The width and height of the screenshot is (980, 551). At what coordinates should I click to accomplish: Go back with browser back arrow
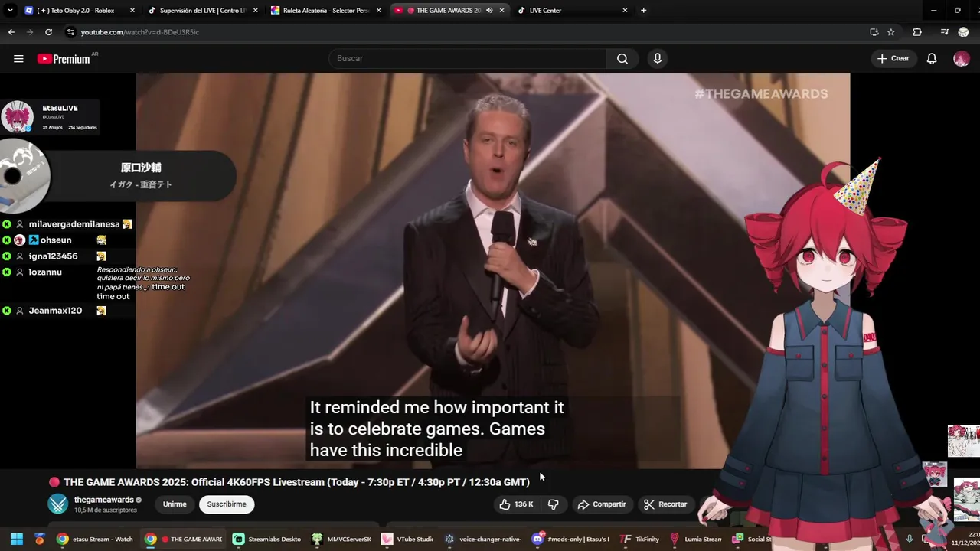11,32
